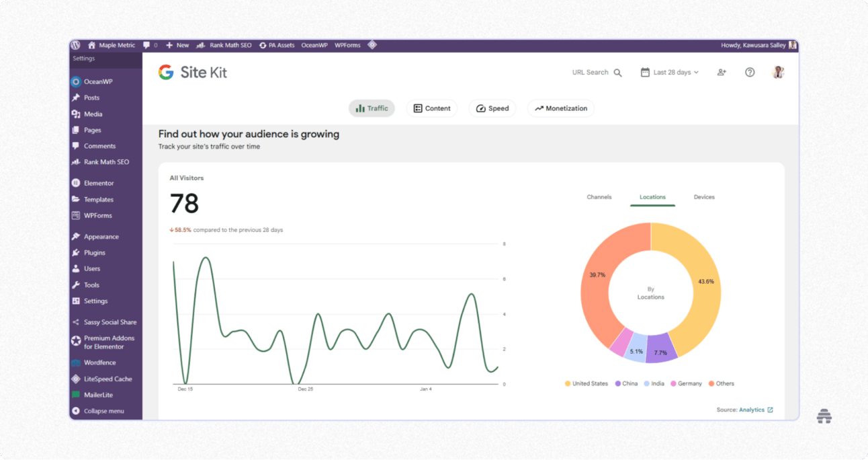Click the Site Kit help question mark icon

(x=750, y=72)
